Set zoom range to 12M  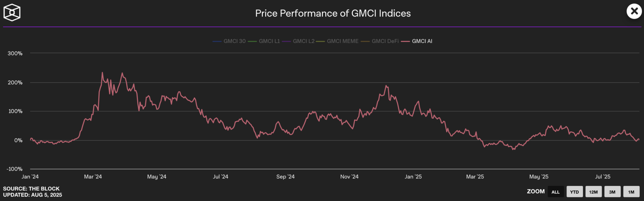click(593, 192)
